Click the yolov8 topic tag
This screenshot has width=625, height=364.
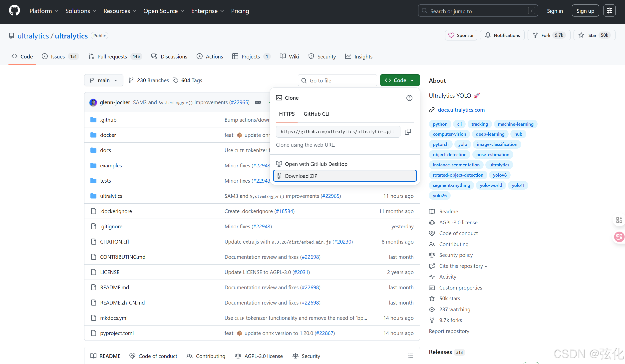pos(499,175)
